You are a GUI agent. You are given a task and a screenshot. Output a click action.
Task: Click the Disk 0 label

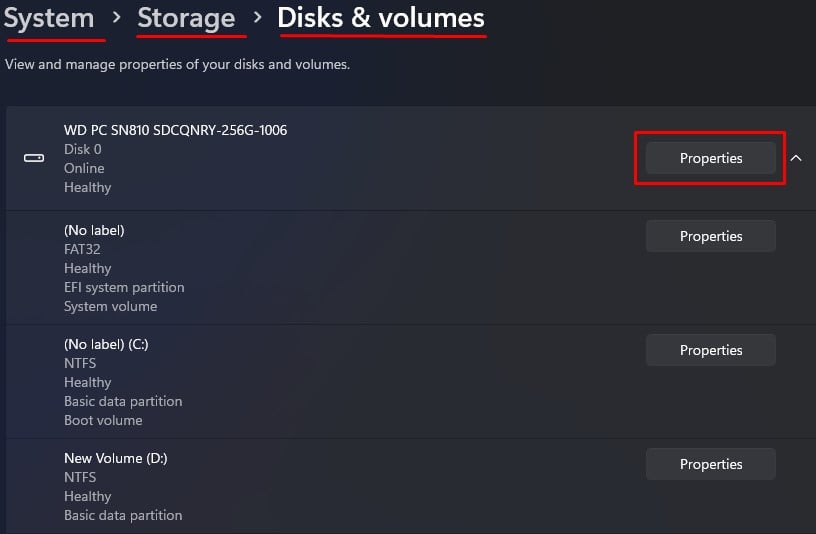[83, 149]
